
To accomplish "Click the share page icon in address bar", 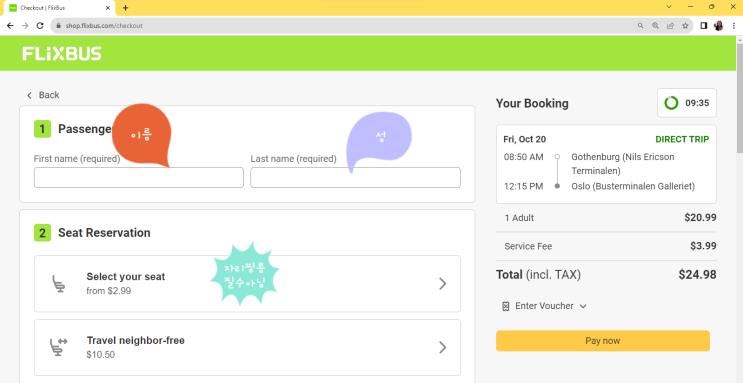I will (x=670, y=26).
